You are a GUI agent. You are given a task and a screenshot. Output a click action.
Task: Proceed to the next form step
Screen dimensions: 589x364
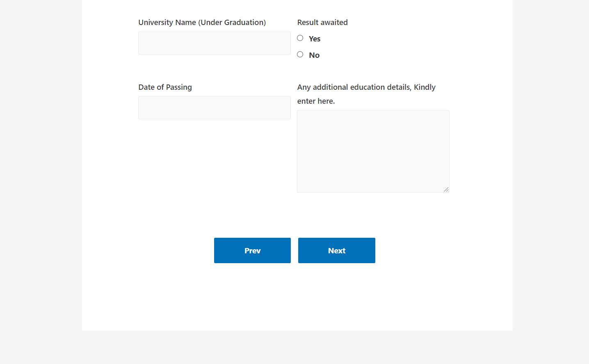[x=336, y=250]
